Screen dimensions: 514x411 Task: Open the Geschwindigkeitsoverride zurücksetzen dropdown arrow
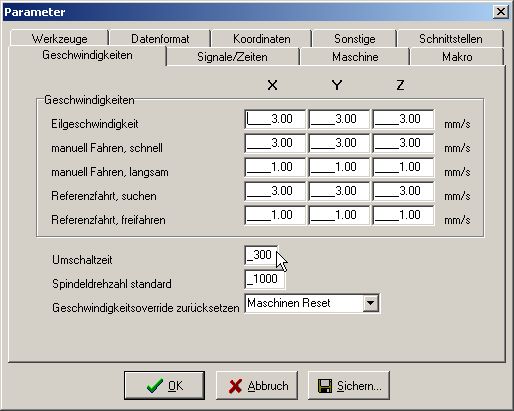(370, 303)
